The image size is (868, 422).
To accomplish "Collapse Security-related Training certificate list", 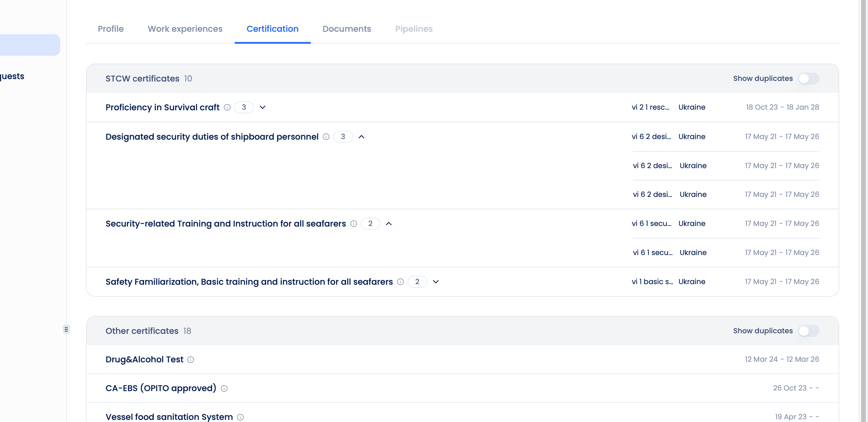I will (388, 224).
